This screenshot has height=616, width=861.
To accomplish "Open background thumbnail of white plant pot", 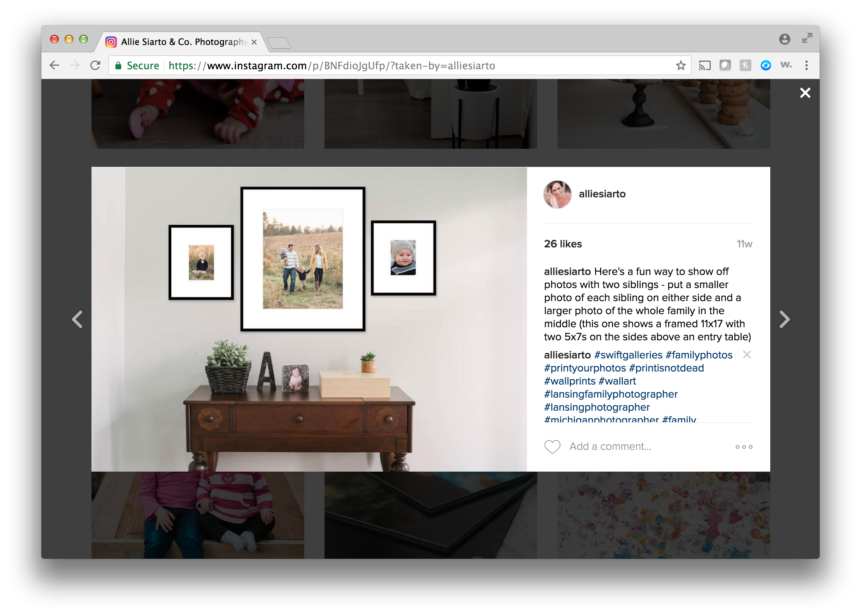I will point(430,114).
